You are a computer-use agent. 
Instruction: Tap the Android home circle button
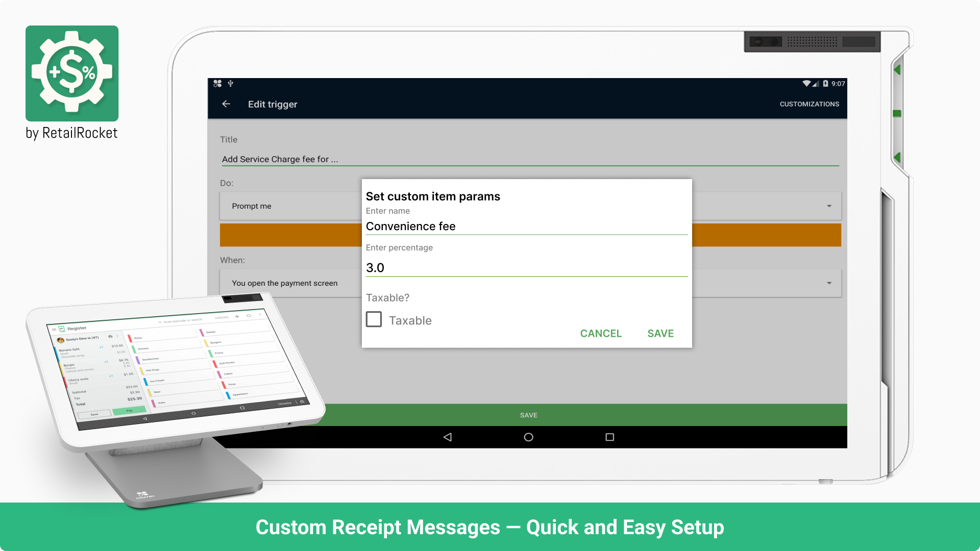coord(528,437)
